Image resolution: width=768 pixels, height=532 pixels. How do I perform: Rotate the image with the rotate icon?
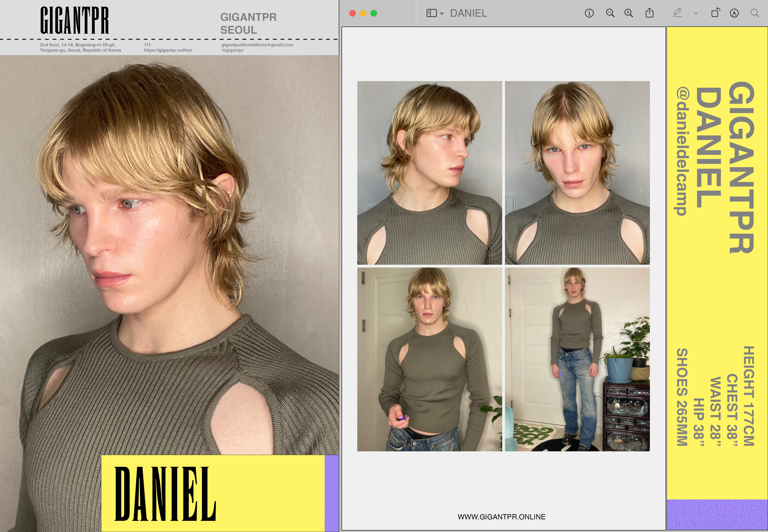pyautogui.click(x=715, y=13)
